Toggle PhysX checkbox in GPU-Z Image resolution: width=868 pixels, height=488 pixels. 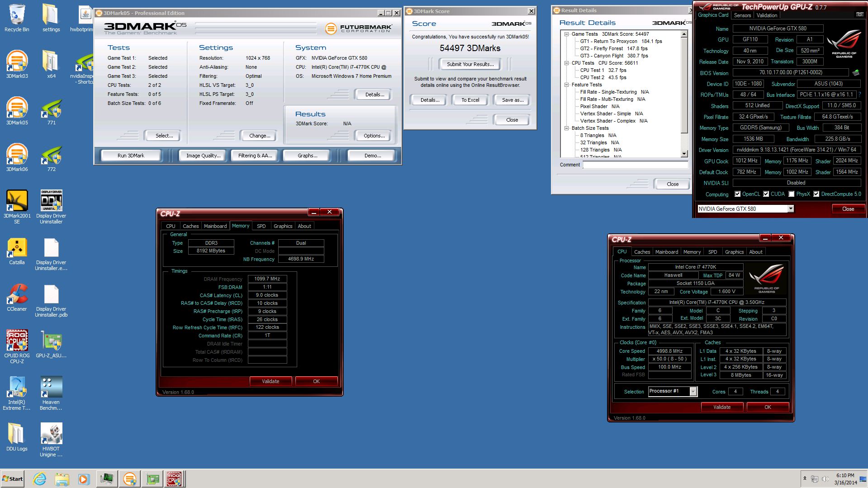coord(791,194)
